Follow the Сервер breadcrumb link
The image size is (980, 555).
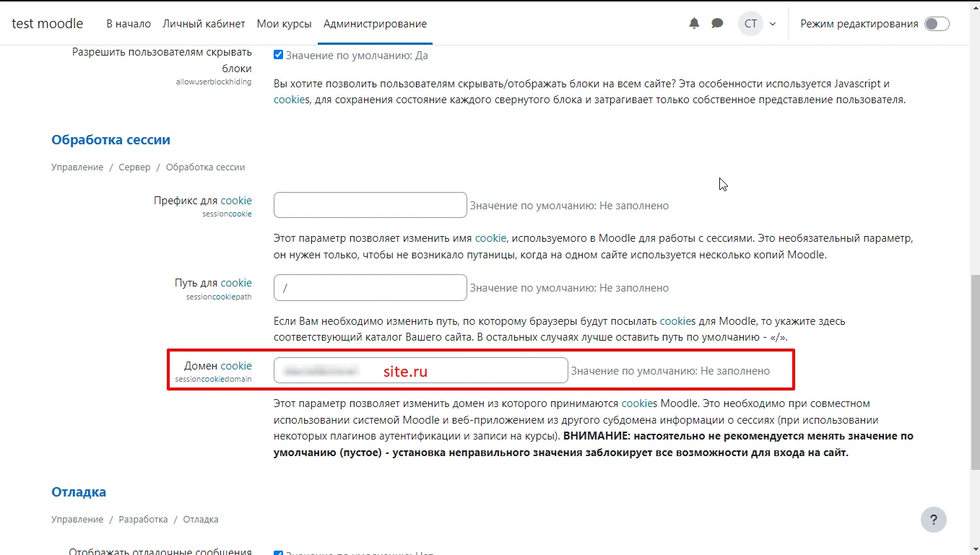coord(134,167)
